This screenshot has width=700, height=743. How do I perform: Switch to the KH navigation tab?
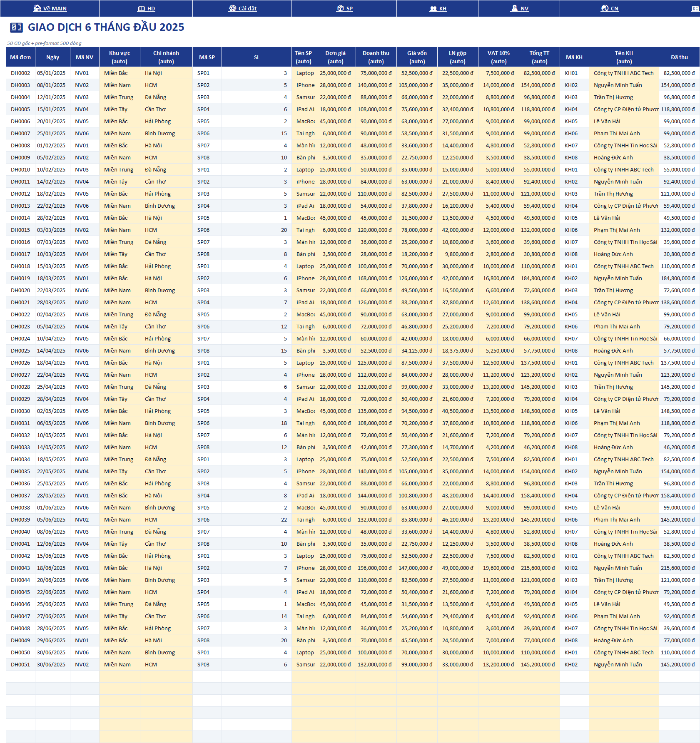[x=443, y=8]
